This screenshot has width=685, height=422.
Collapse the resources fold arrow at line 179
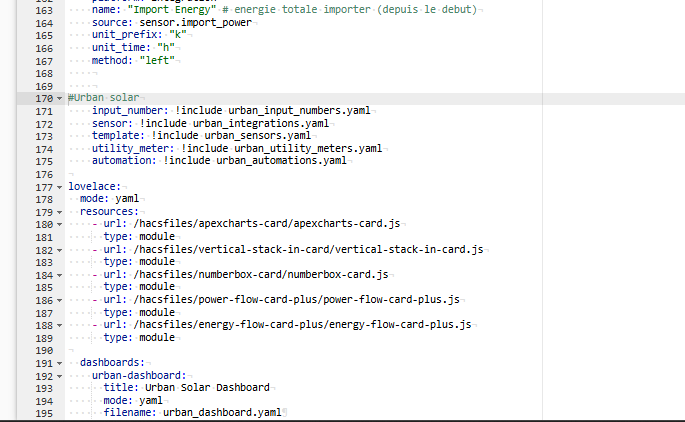click(59, 213)
